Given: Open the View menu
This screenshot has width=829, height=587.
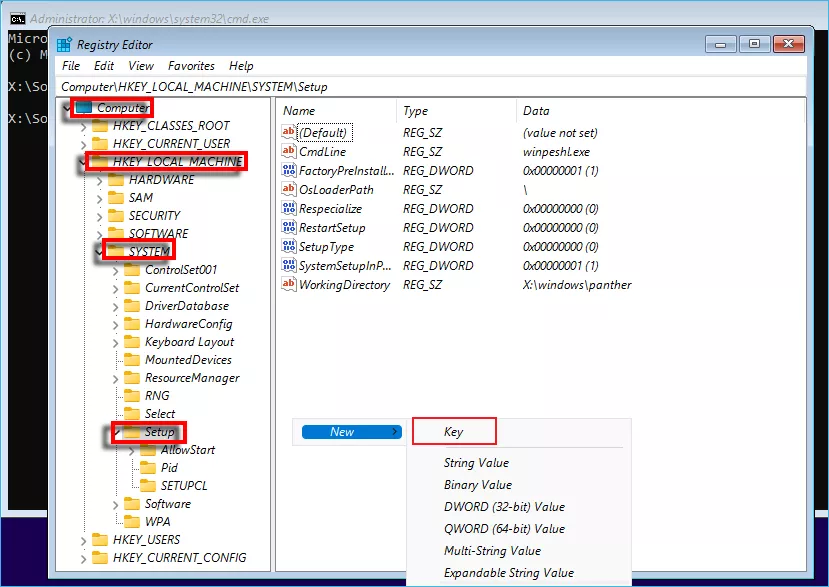Looking at the screenshot, I should (141, 66).
